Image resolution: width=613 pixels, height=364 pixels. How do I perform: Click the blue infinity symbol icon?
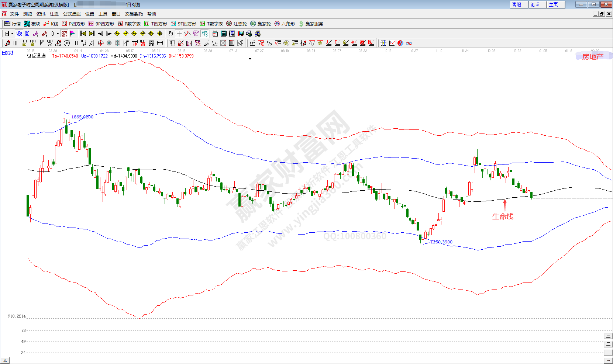[409, 43]
